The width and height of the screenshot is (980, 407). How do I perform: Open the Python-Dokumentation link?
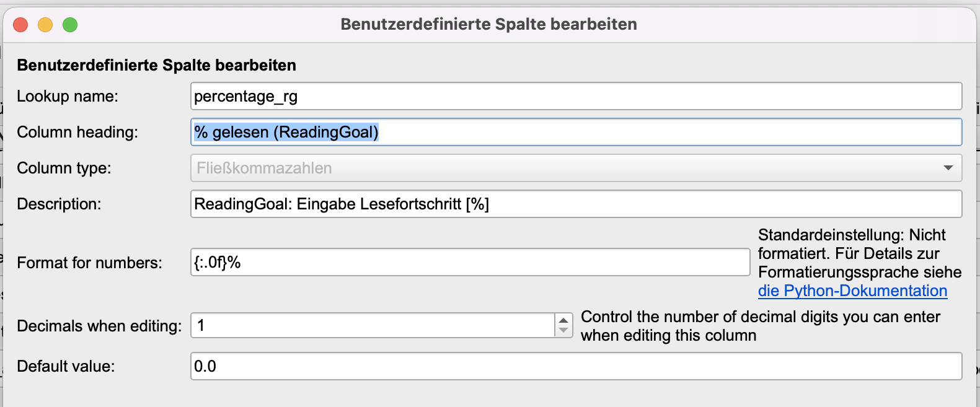pyautogui.click(x=852, y=291)
